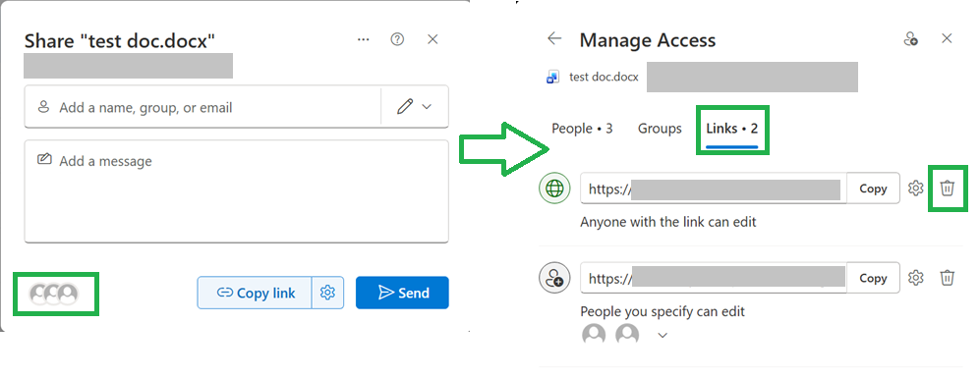The height and width of the screenshot is (378, 980).
Task: Open settings gear for Anyone link
Action: click(916, 189)
